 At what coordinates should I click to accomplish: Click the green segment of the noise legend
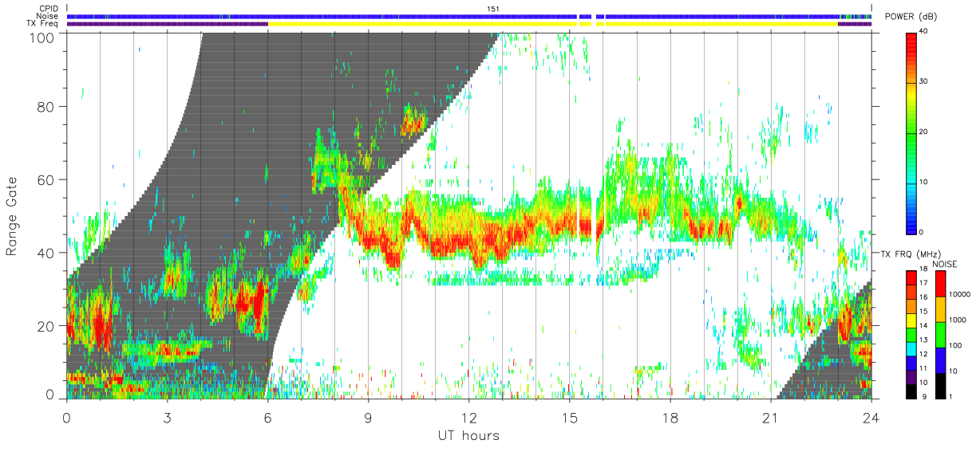(941, 334)
